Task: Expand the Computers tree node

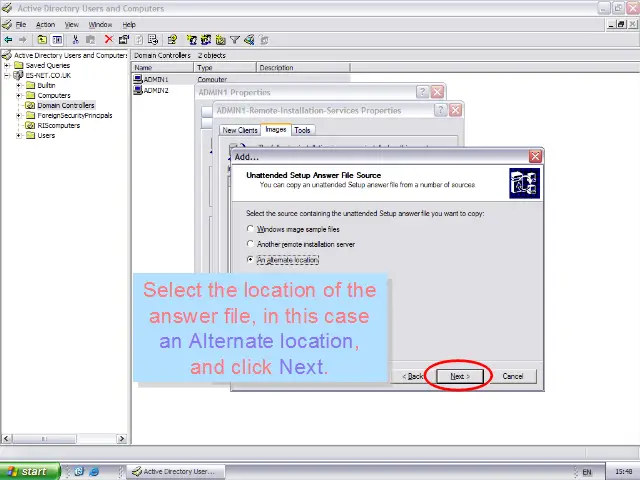Action: 19,96
